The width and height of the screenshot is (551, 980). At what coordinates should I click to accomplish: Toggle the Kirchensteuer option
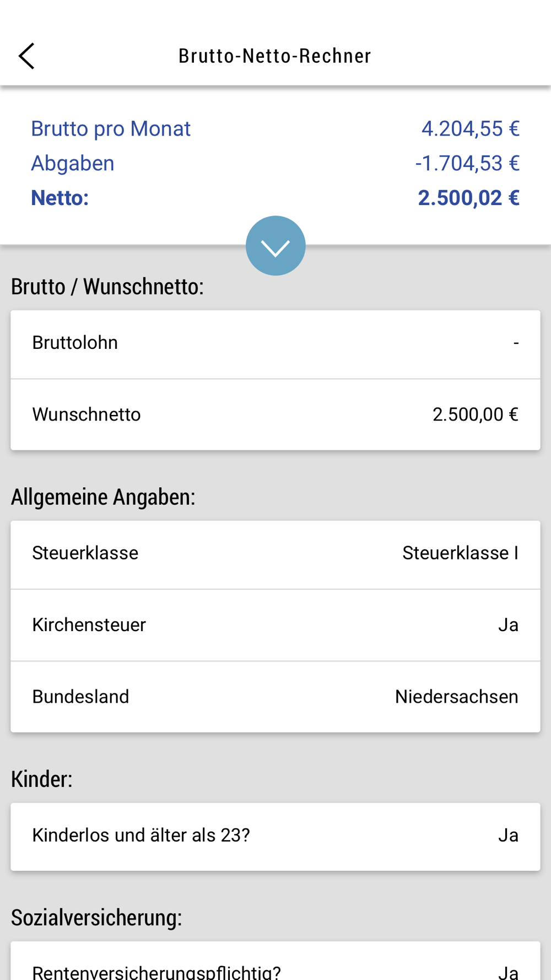(x=275, y=625)
